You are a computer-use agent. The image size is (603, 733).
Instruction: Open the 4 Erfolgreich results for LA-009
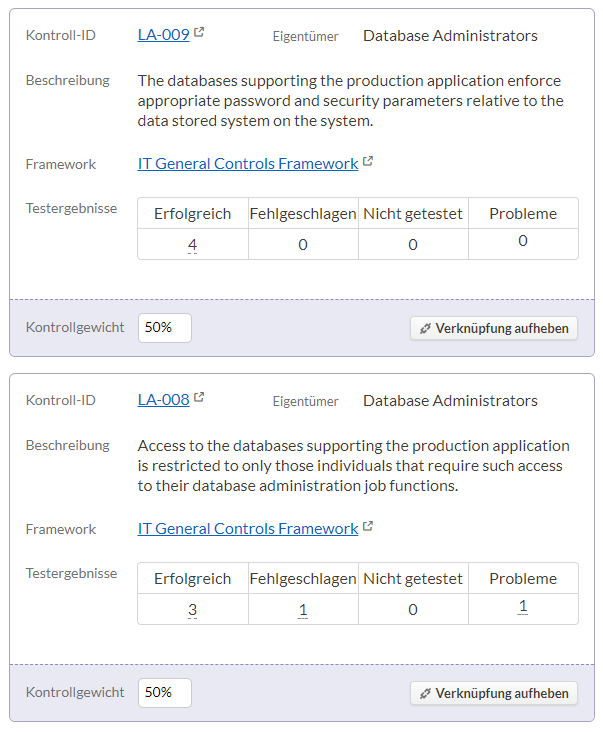coord(192,244)
